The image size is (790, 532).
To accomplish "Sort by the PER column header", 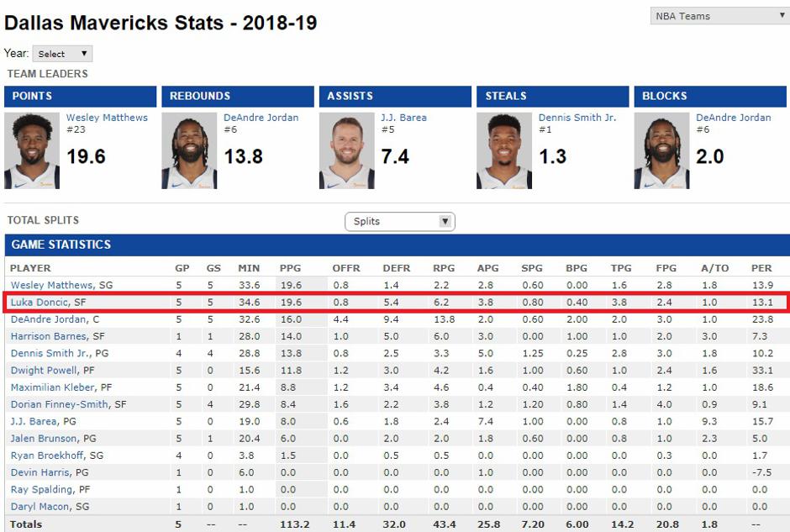I will pyautogui.click(x=761, y=268).
